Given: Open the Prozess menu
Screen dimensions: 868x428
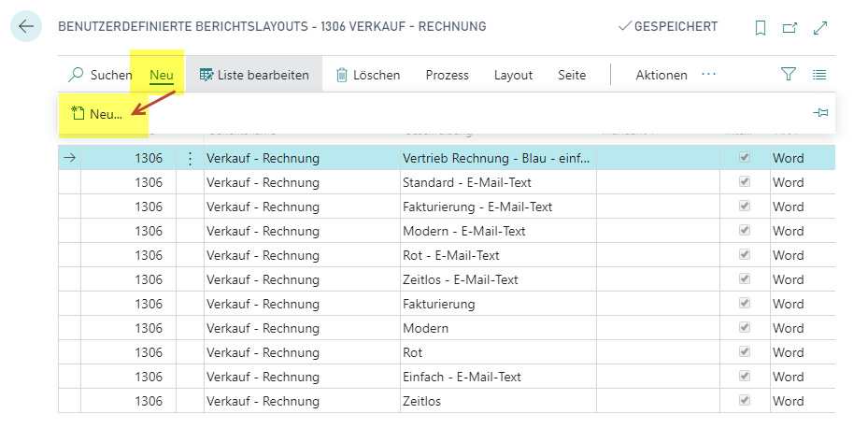Looking at the screenshot, I should [448, 75].
